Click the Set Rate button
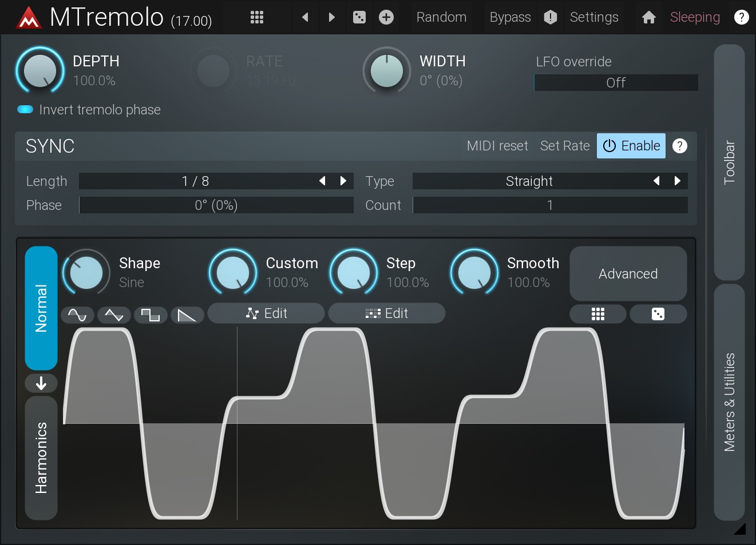The height and width of the screenshot is (545, 756). (x=564, y=146)
